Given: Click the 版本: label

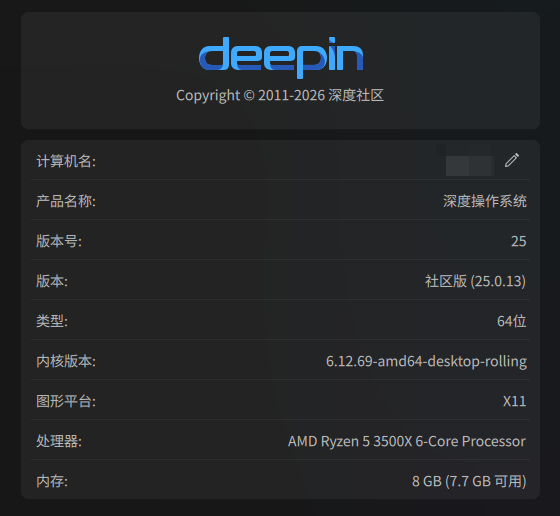Looking at the screenshot, I should 52,281.
